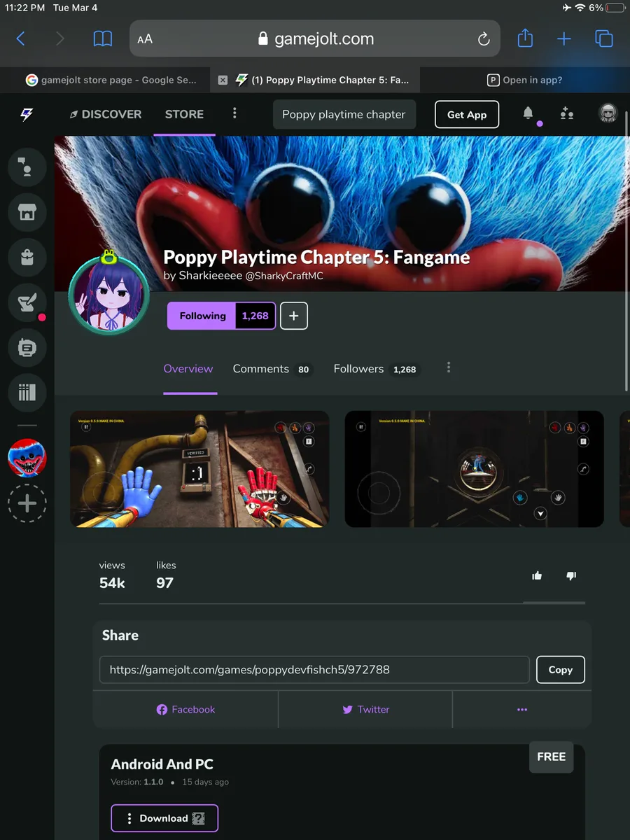Tap the airplane mode status icon
This screenshot has width=630, height=840.
coord(566,8)
